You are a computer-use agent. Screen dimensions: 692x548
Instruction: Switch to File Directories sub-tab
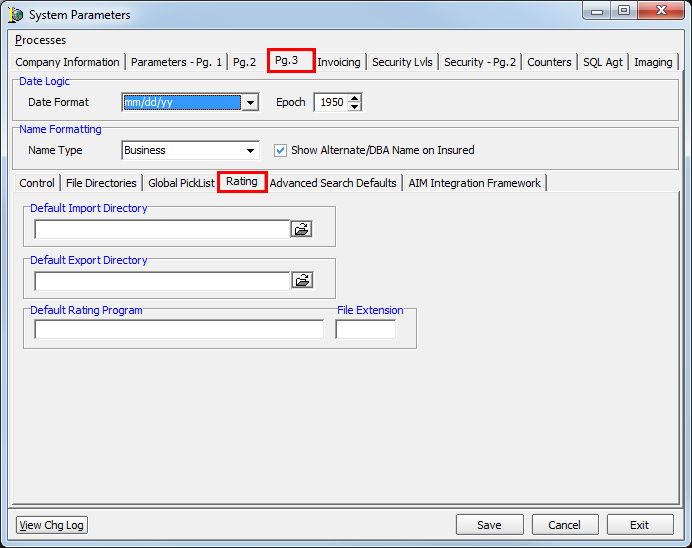[x=101, y=183]
